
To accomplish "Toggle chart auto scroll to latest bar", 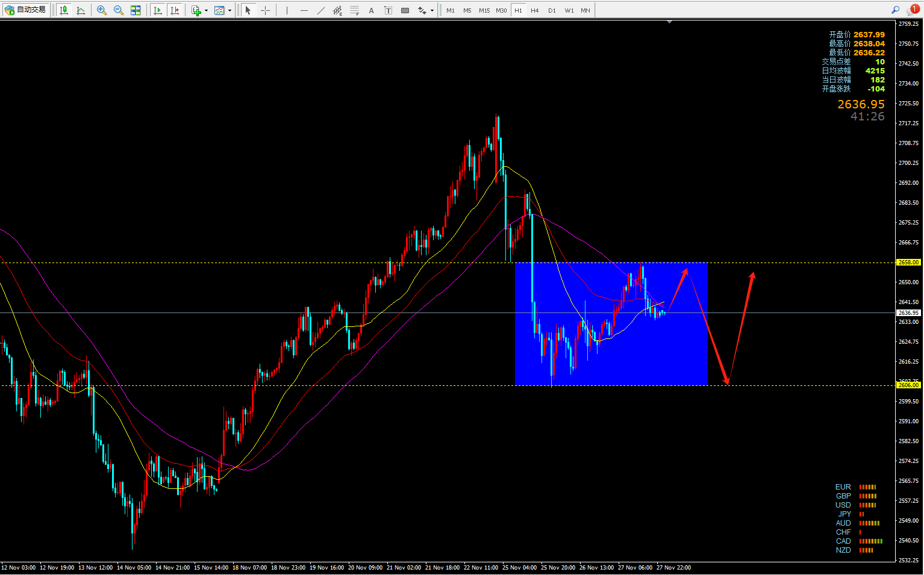I will (x=158, y=10).
